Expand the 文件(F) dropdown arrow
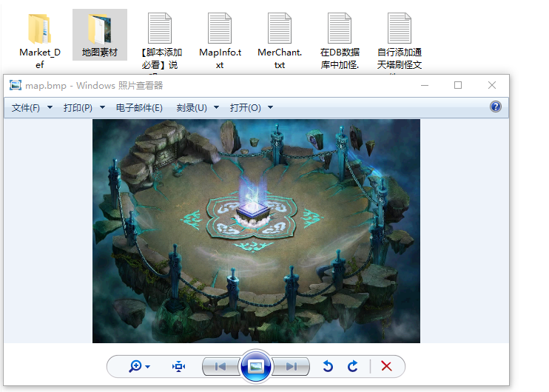 coord(50,107)
